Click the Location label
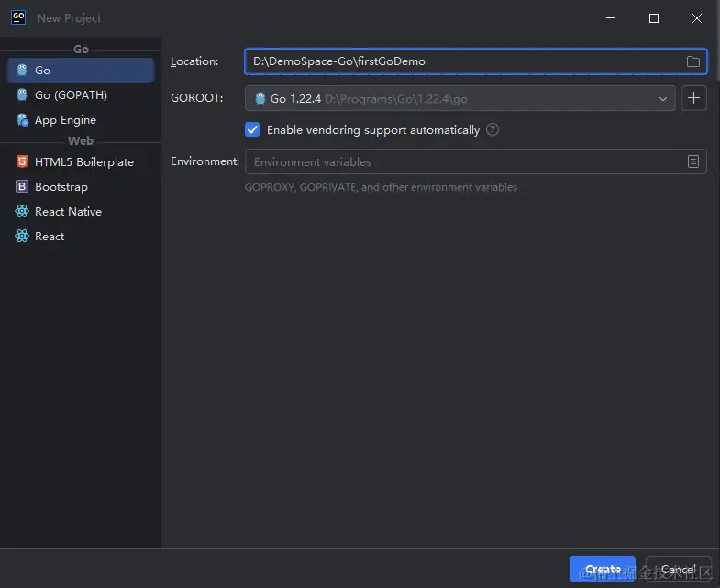 (x=194, y=61)
